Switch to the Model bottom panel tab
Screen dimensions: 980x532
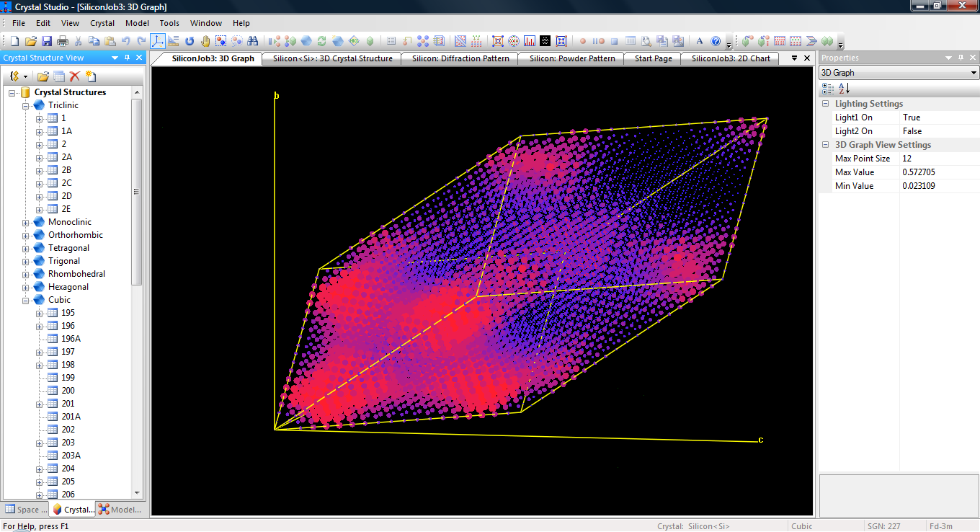coord(120,510)
